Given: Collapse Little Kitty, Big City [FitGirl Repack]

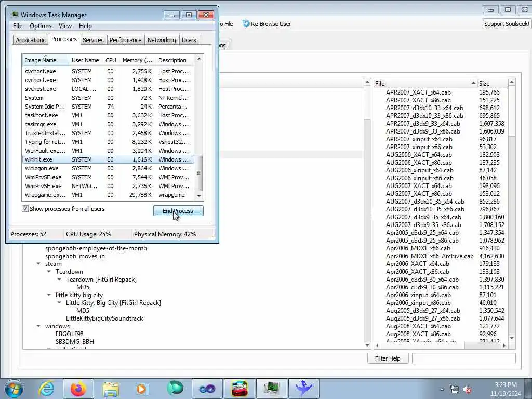Looking at the screenshot, I should (x=59, y=303).
